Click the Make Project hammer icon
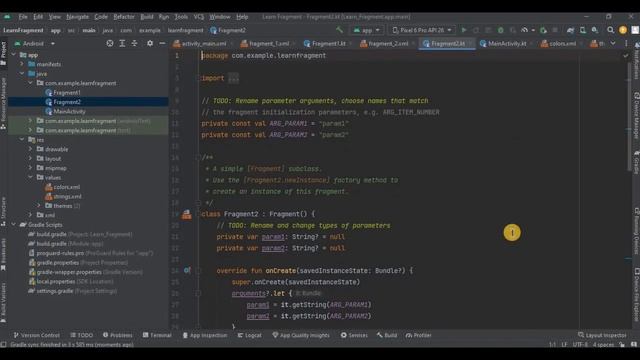This screenshot has height=360, width=640. [x=339, y=30]
